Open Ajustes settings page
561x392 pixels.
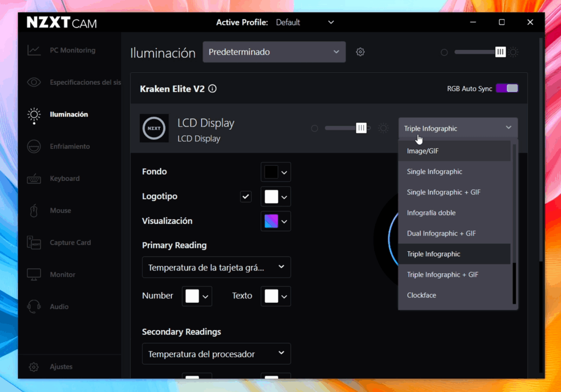pos(61,367)
